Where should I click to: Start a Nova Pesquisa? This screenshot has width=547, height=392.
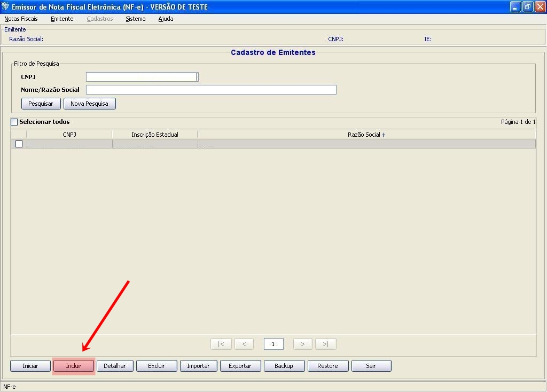pos(89,104)
